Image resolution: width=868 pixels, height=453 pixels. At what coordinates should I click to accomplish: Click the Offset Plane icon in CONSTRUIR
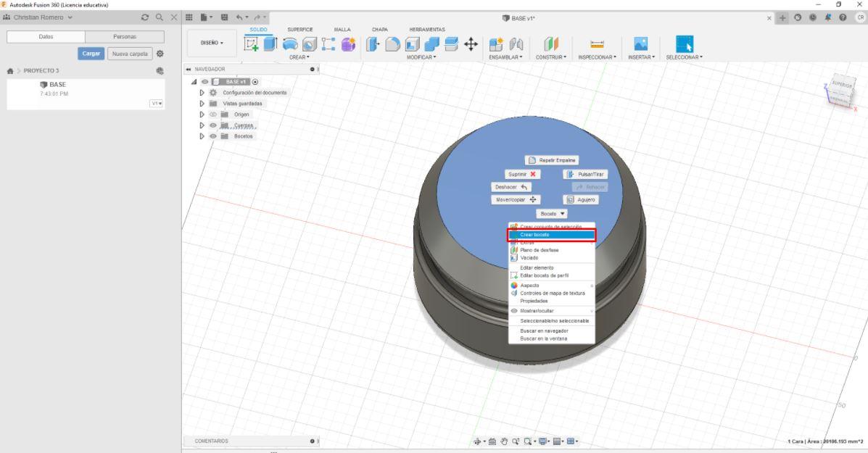[x=551, y=44]
